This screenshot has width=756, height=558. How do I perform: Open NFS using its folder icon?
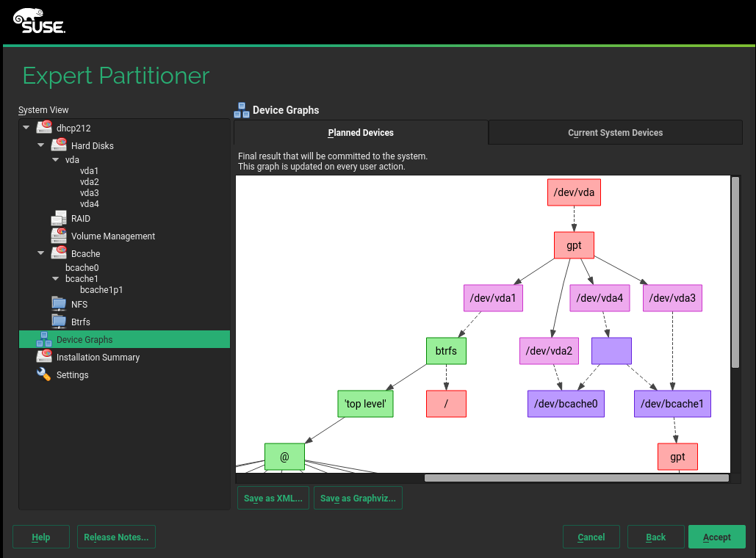click(x=58, y=304)
